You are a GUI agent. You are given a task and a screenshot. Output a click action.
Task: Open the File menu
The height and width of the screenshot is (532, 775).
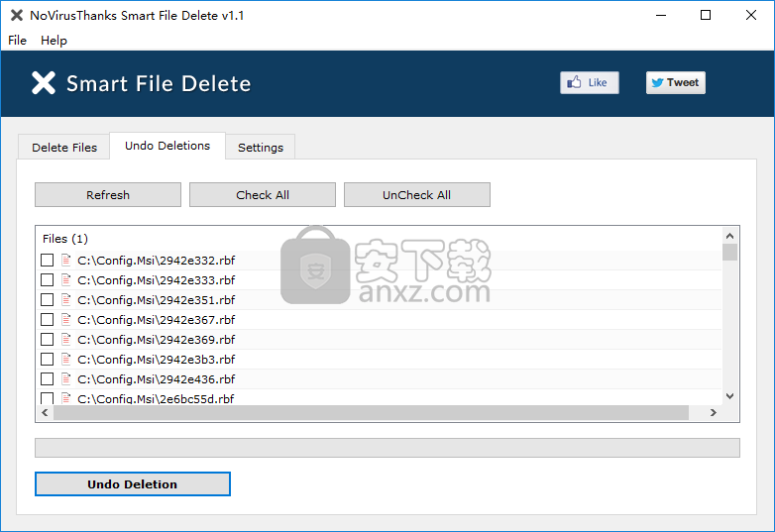pyautogui.click(x=17, y=40)
